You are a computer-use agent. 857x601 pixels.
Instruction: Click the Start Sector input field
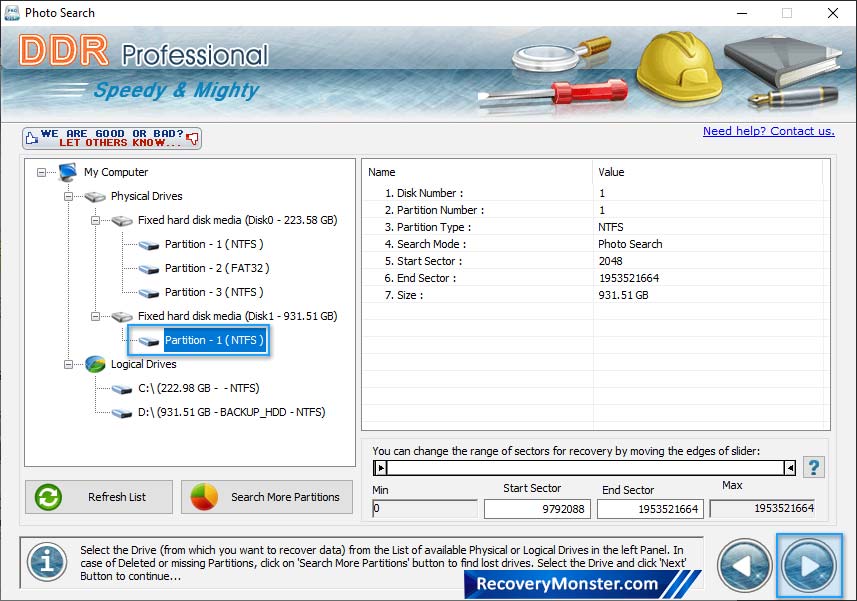pos(537,509)
